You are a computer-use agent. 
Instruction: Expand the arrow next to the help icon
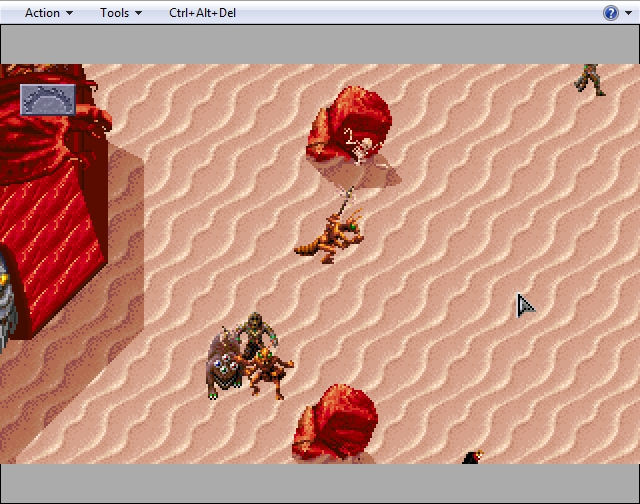click(629, 13)
